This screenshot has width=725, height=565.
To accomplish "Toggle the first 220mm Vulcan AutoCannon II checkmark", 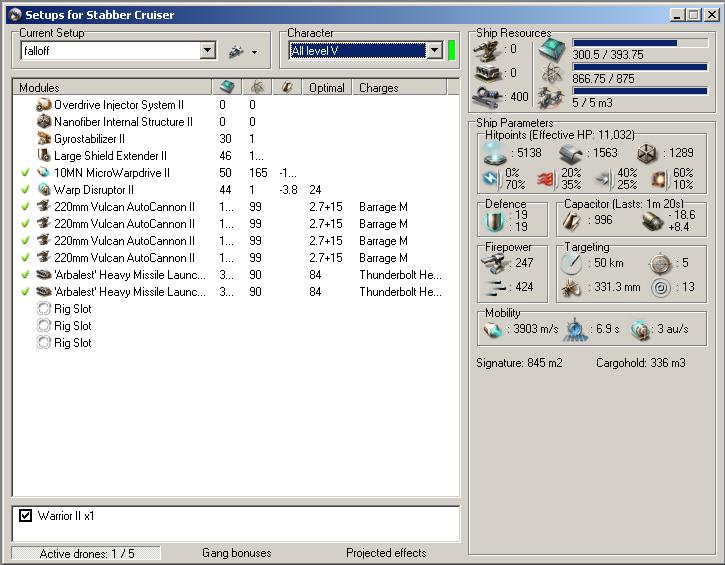I will (25, 206).
